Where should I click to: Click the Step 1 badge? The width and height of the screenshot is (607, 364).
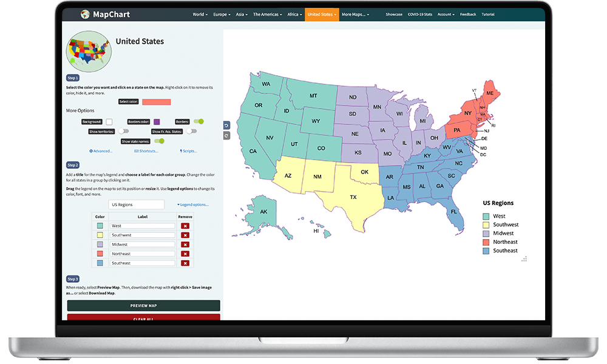click(x=72, y=78)
